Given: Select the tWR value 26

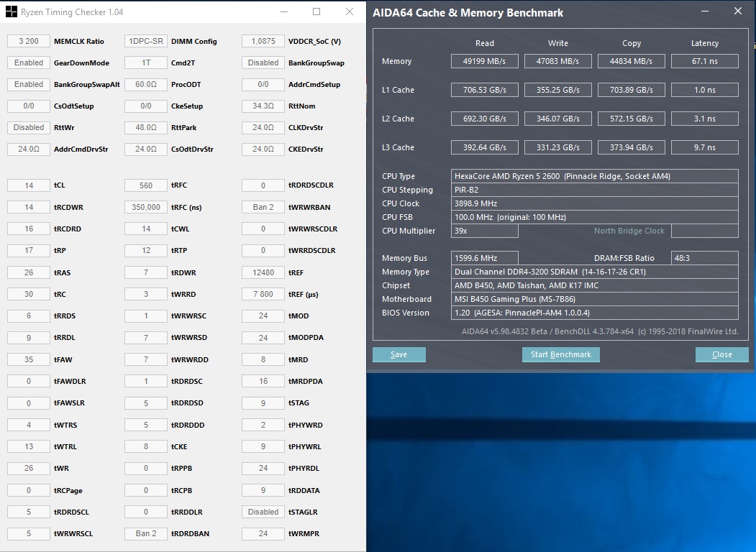Looking at the screenshot, I should [29, 468].
